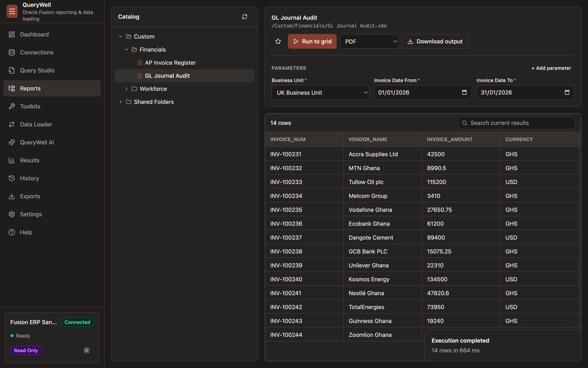Refresh the Catalog with the reload icon
This screenshot has height=368, width=588.
point(244,17)
